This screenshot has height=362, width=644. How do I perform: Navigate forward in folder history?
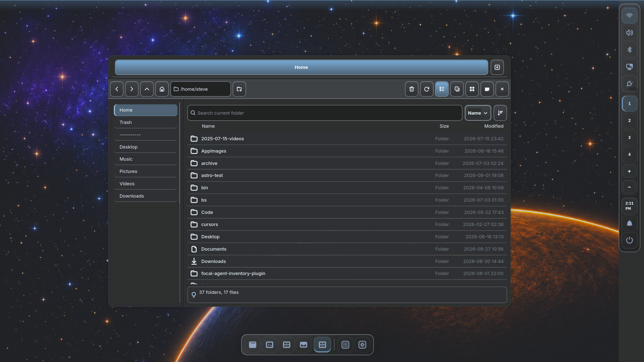132,89
